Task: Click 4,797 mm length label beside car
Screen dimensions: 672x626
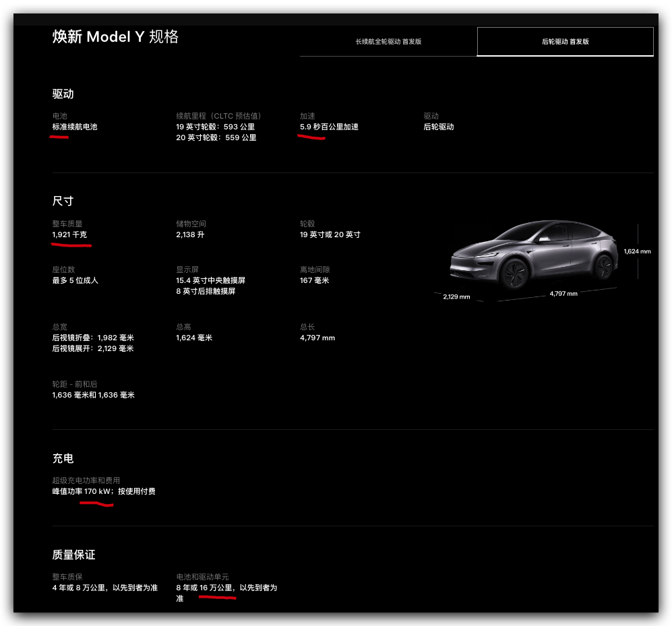Action: click(x=563, y=294)
